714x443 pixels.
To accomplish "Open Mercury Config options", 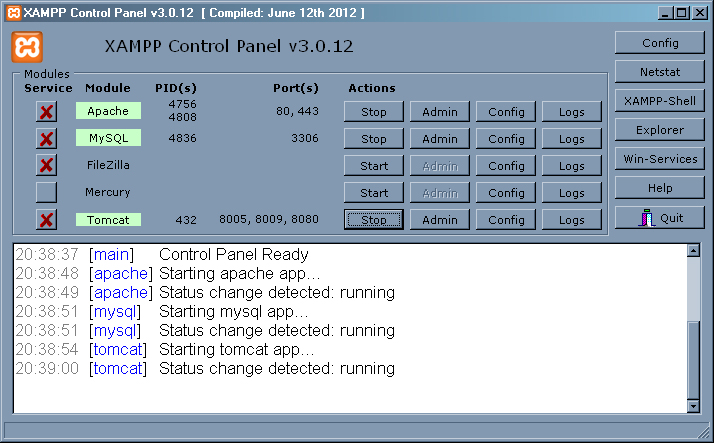I will (x=506, y=193).
